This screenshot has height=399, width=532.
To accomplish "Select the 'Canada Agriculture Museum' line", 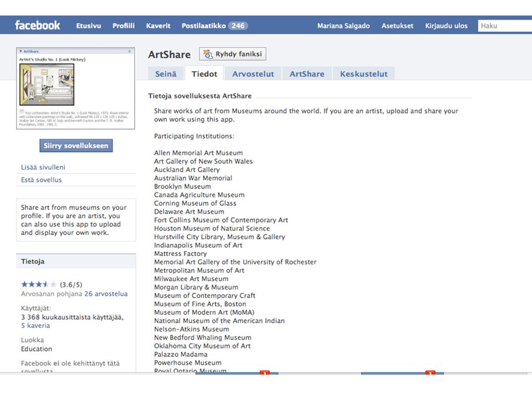I will (x=199, y=195).
